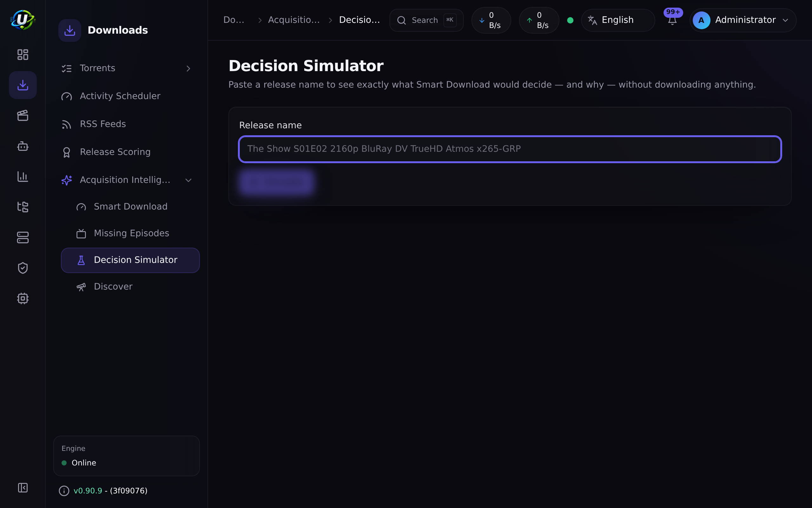Select Decision Simulator in the sidebar
This screenshot has height=508, width=812.
pyautogui.click(x=130, y=260)
